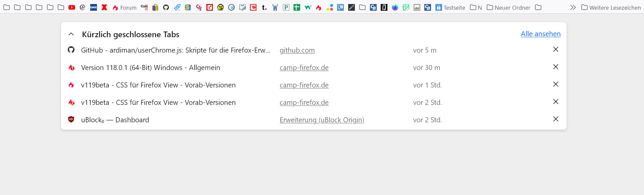The height and width of the screenshot is (195, 644).
Task: Open the W3 green bookmark icon
Action: [x=308, y=7]
